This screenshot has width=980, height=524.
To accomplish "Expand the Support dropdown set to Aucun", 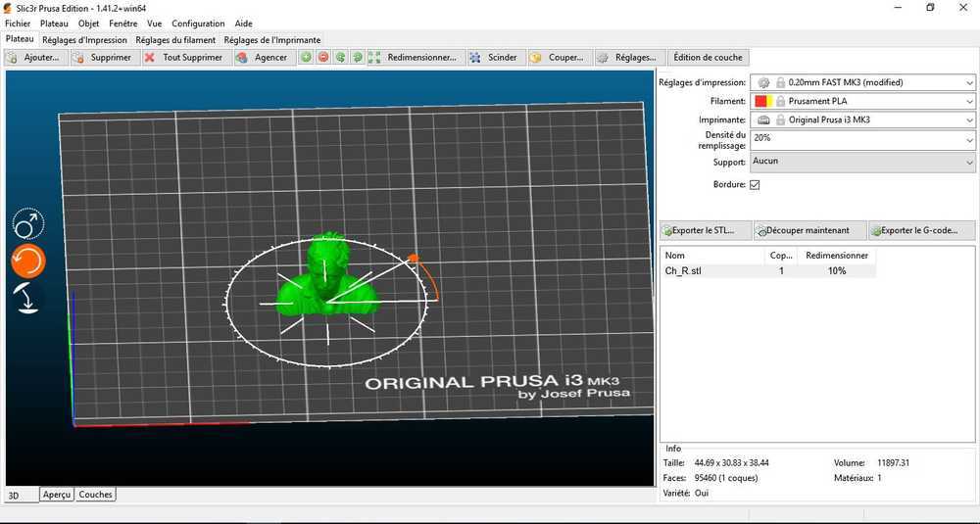I will (862, 163).
